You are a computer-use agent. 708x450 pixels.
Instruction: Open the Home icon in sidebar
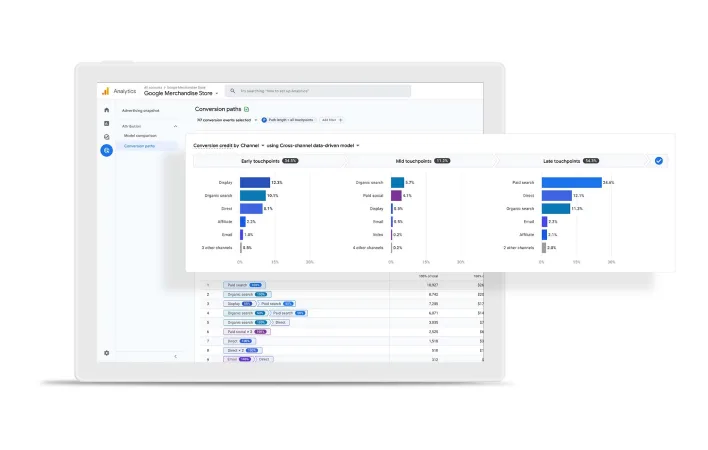point(107,110)
